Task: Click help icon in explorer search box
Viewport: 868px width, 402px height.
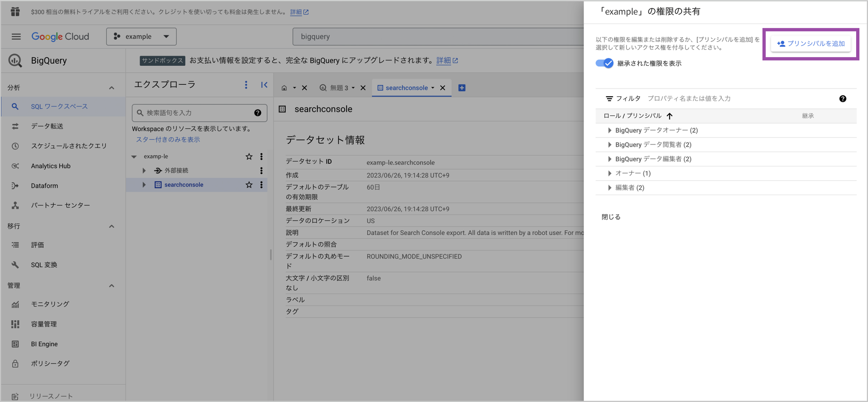Action: coord(258,113)
